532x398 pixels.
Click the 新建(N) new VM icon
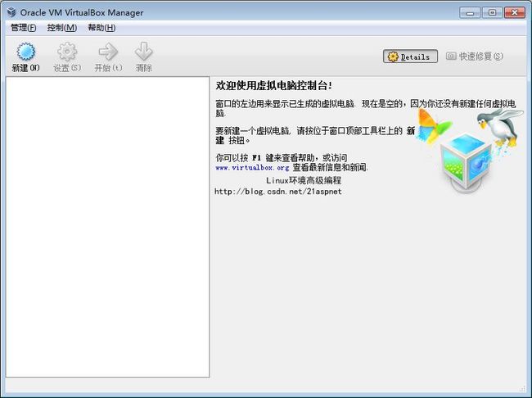coord(26,52)
